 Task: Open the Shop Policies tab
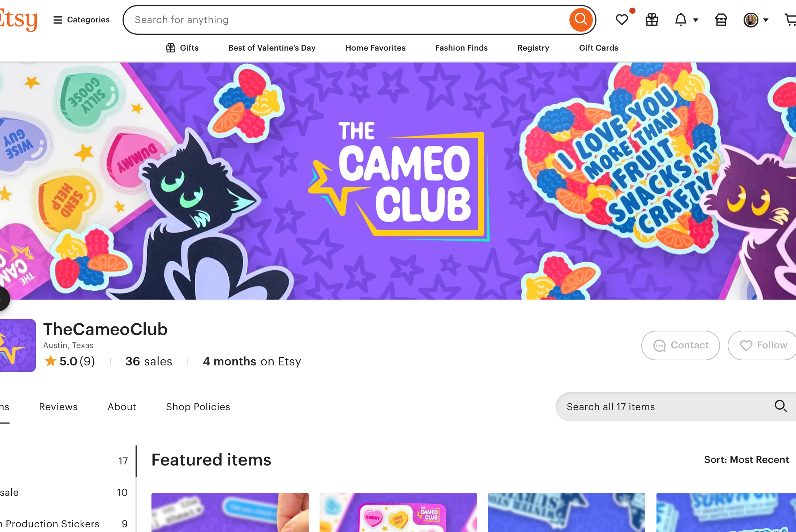(x=198, y=407)
